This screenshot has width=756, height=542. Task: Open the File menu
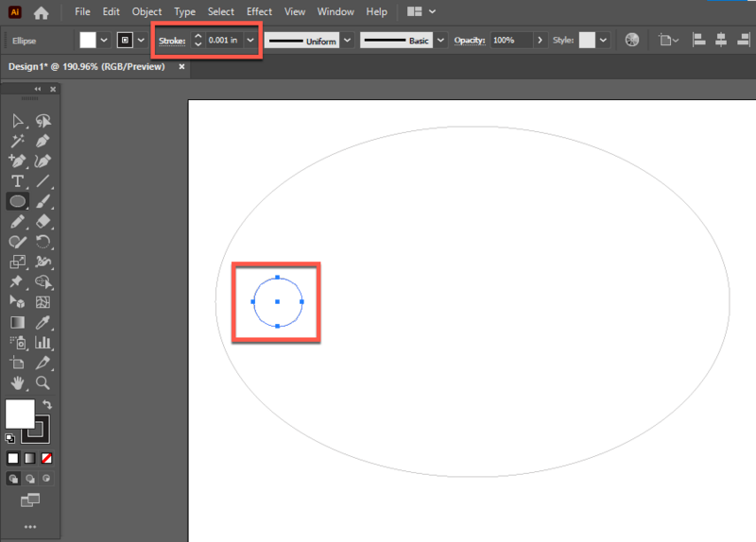82,11
